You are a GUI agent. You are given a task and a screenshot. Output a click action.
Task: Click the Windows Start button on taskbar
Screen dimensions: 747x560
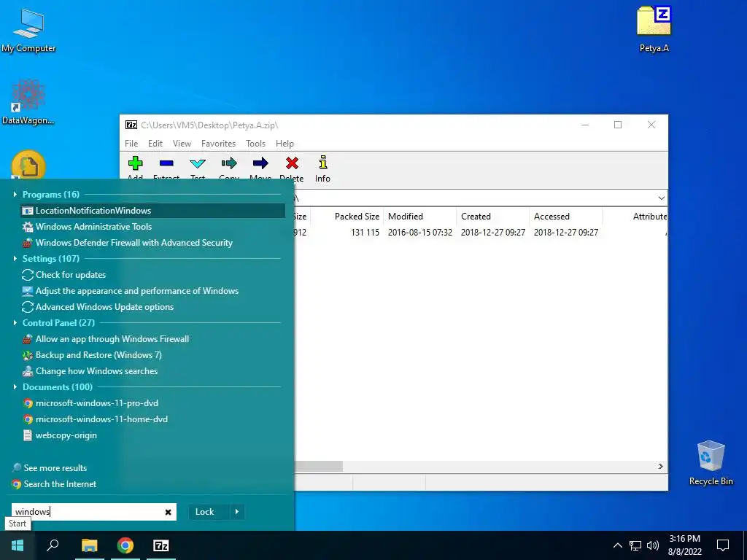coord(18,545)
